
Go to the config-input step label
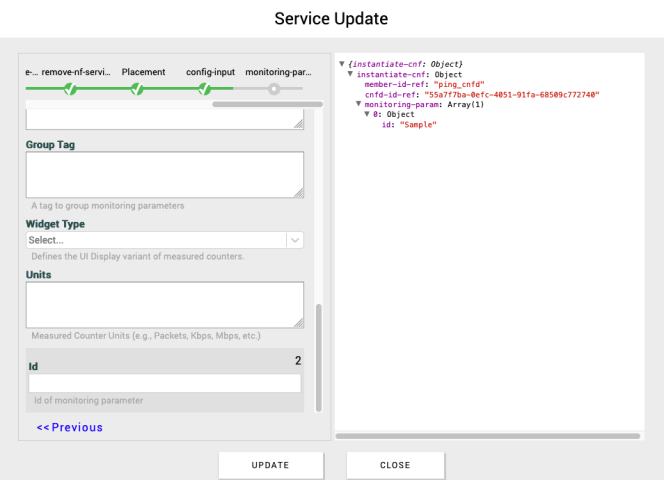pos(210,72)
